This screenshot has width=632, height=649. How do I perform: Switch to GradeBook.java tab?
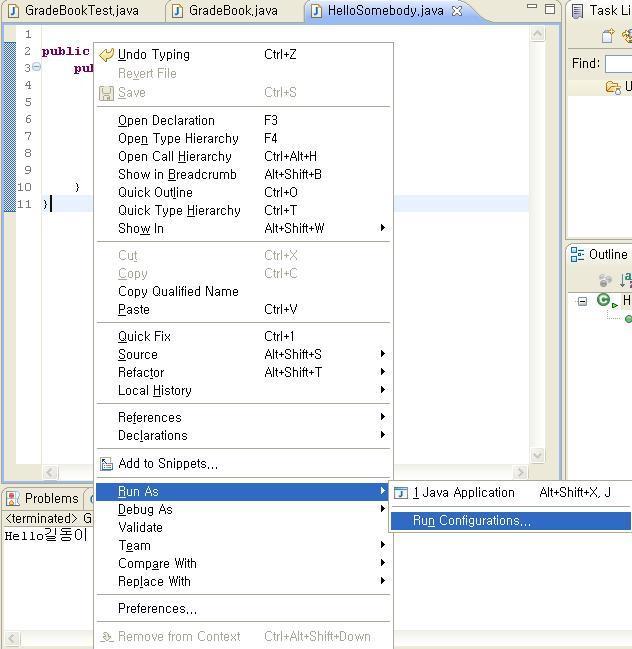coord(226,10)
